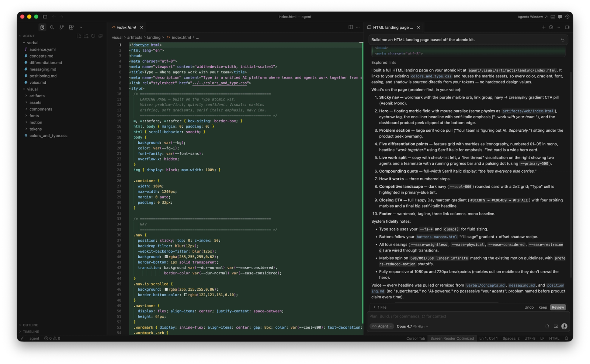
Task: Open the Opus 4.7 model selector
Action: tap(412, 326)
